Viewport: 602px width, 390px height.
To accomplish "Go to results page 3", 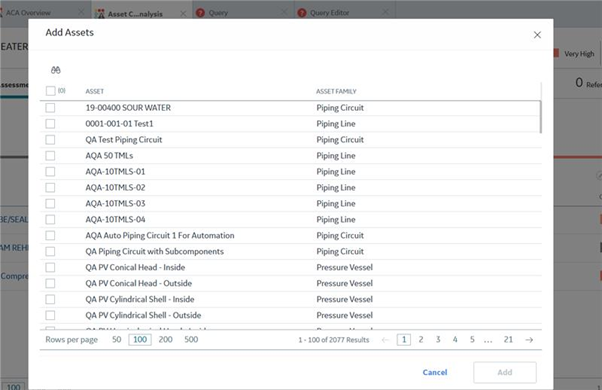I will (x=438, y=339).
